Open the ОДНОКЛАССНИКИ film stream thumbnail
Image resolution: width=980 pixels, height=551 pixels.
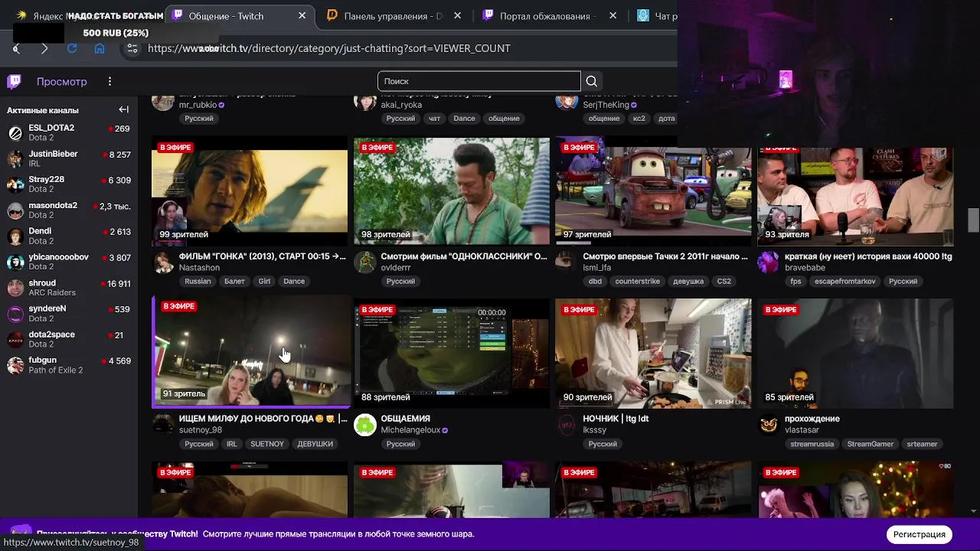click(452, 191)
